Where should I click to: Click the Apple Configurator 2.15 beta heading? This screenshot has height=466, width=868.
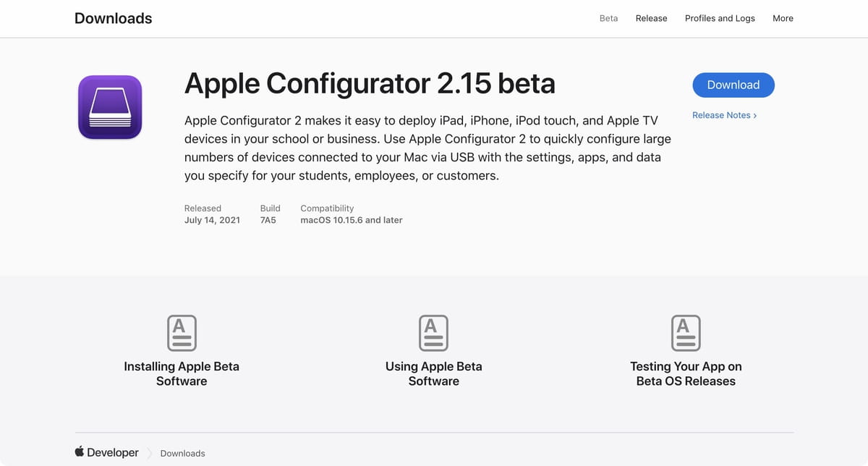coord(370,84)
